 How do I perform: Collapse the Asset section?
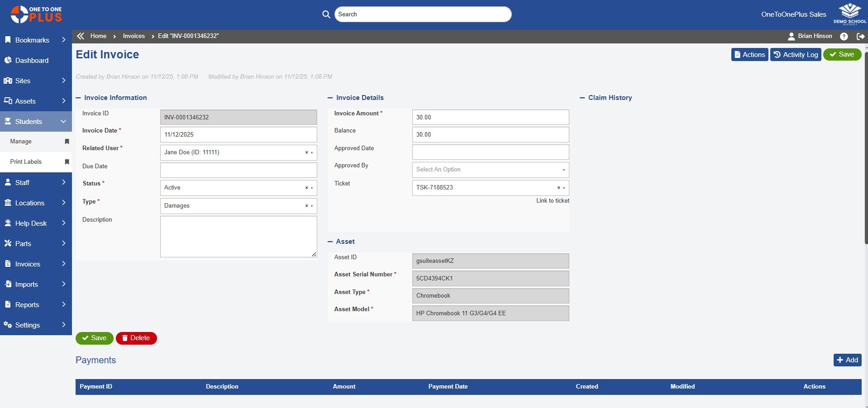click(330, 242)
